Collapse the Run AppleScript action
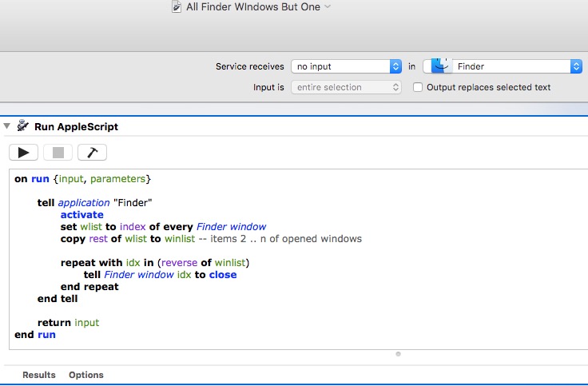The height and width of the screenshot is (386, 588). [x=6, y=126]
